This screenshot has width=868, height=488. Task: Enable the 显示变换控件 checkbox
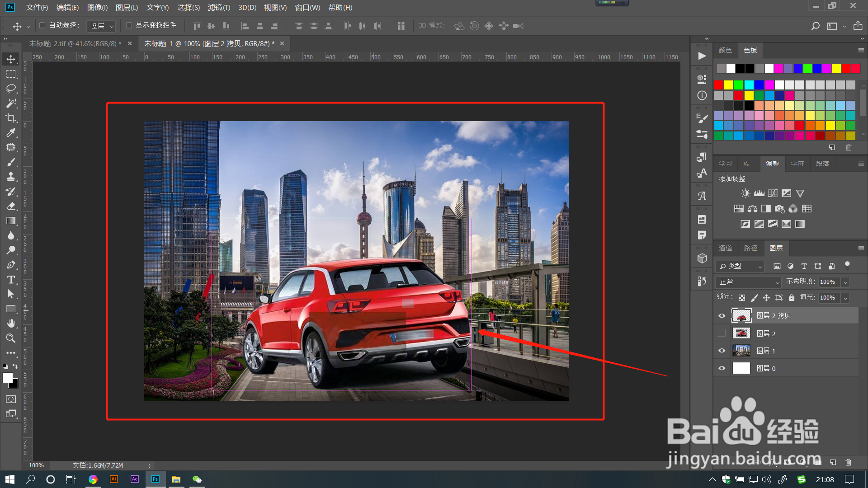click(x=129, y=25)
